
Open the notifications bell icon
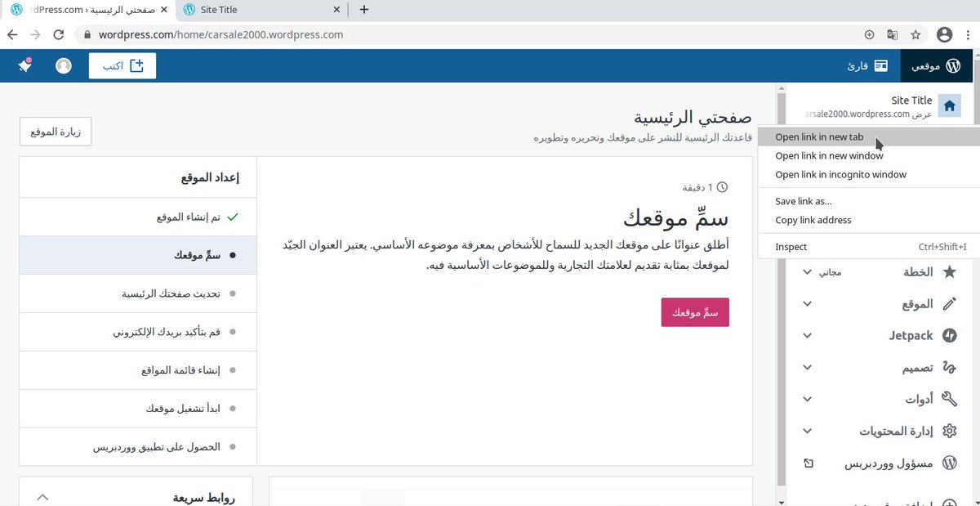pos(24,65)
